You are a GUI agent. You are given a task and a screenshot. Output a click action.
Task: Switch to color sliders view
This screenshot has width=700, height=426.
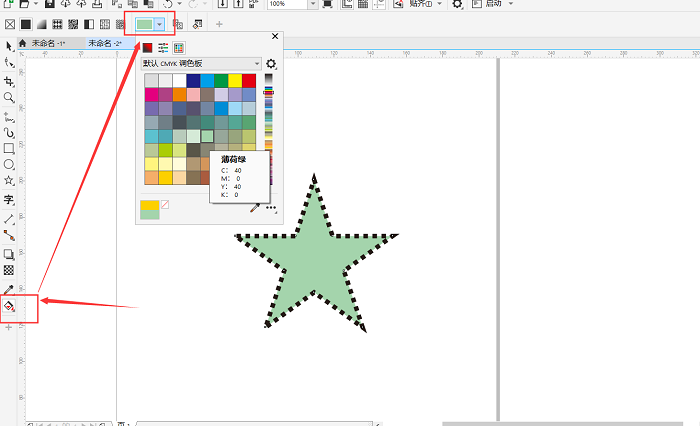click(163, 47)
